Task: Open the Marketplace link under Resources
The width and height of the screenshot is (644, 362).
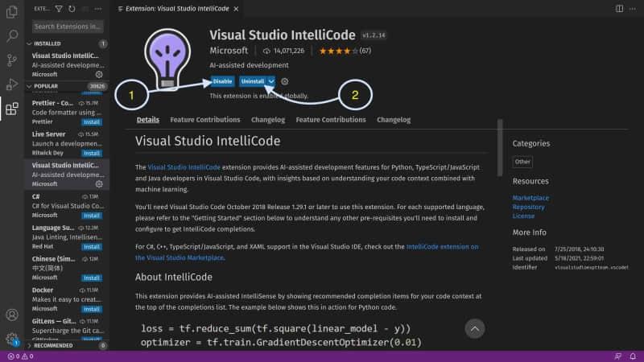Action: pos(530,198)
